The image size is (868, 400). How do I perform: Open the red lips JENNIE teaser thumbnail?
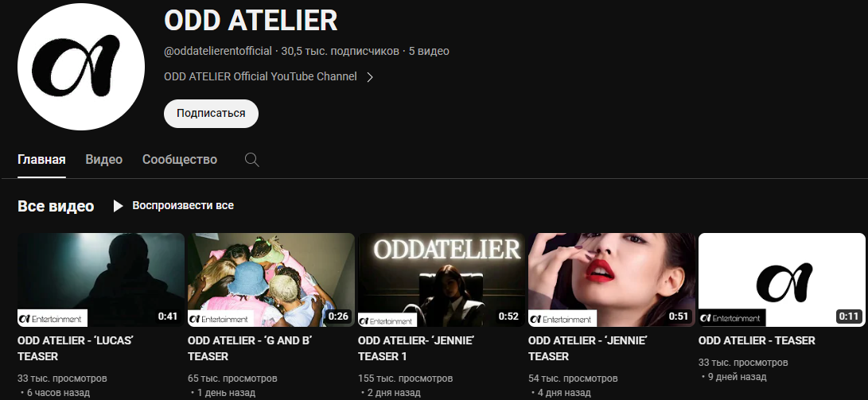[x=612, y=280]
